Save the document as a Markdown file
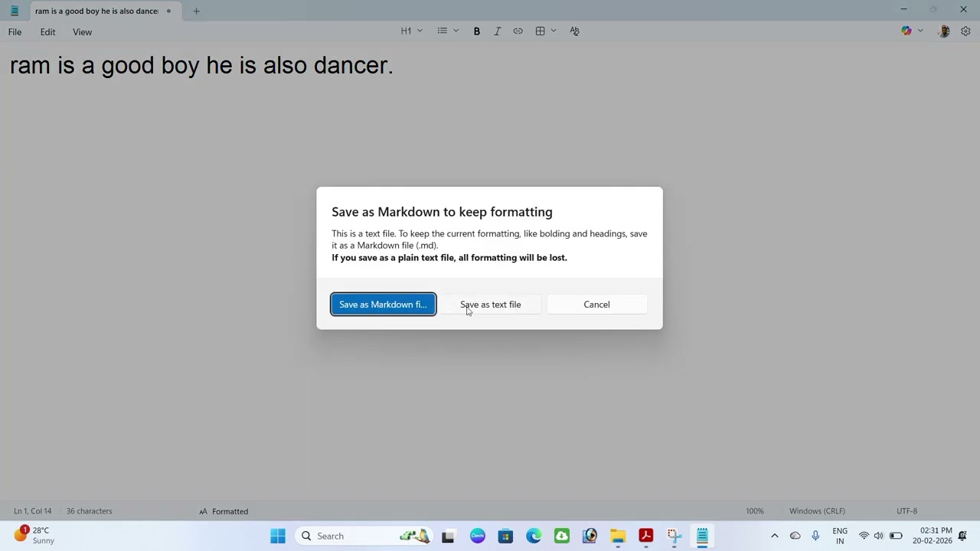Image resolution: width=980 pixels, height=551 pixels. click(x=383, y=305)
